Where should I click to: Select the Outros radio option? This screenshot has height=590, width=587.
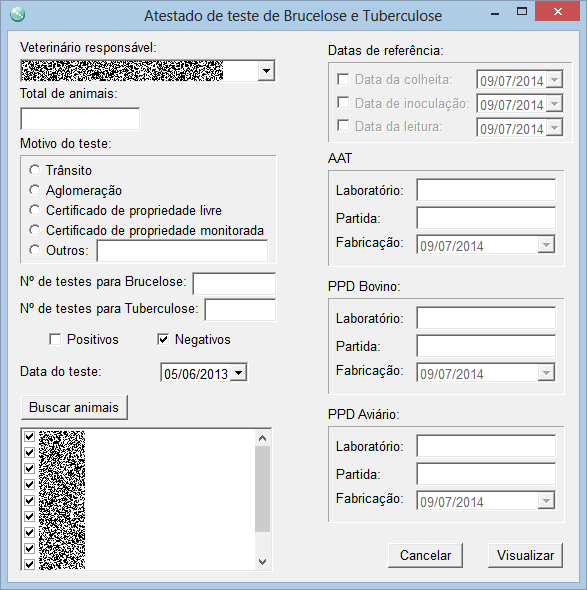pos(35,250)
